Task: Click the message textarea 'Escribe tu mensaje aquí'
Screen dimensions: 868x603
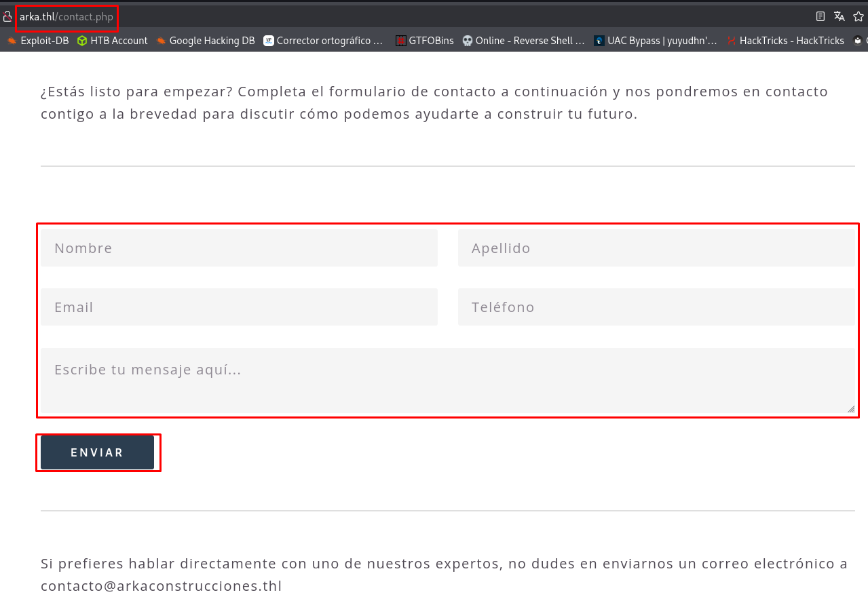Action: click(x=447, y=380)
